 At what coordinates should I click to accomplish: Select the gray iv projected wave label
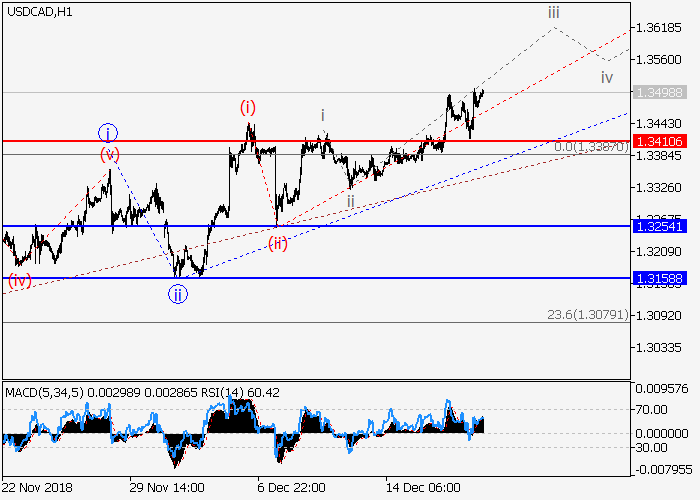(606, 77)
